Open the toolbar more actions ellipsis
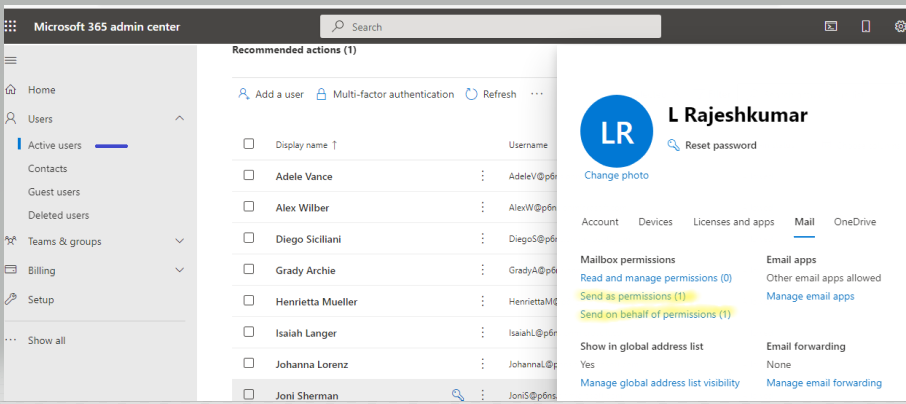The image size is (906, 404). 537,94
